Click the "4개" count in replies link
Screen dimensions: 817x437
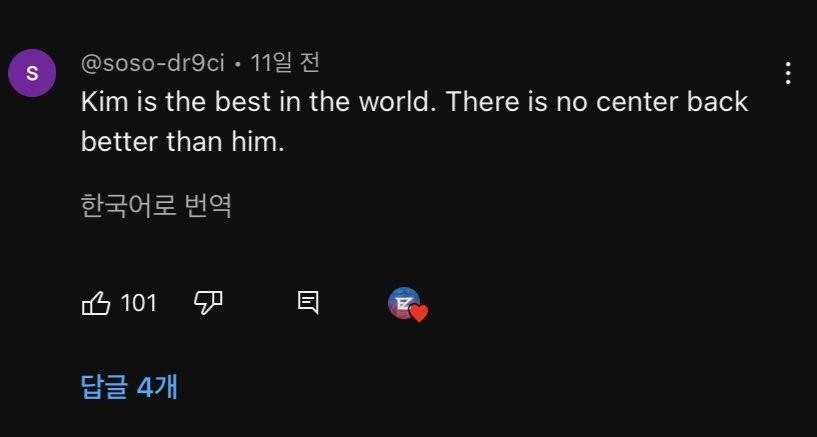[x=156, y=387]
